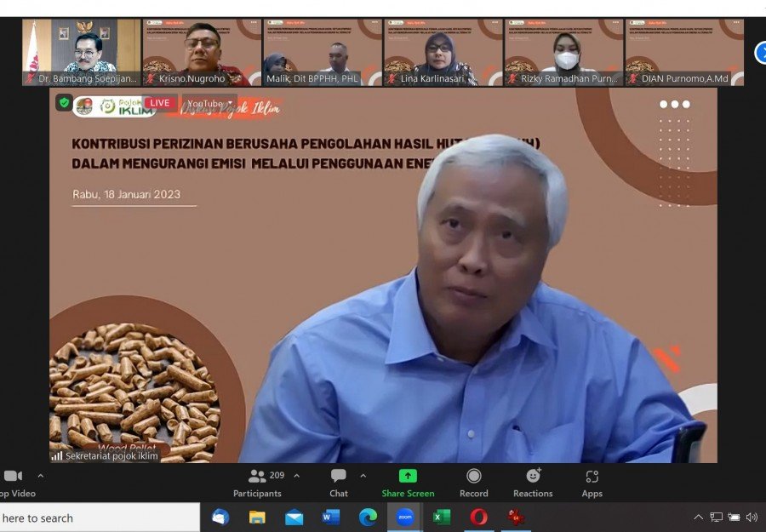This screenshot has height=532, width=766.
Task: Open network status in system tray
Action: (716, 517)
